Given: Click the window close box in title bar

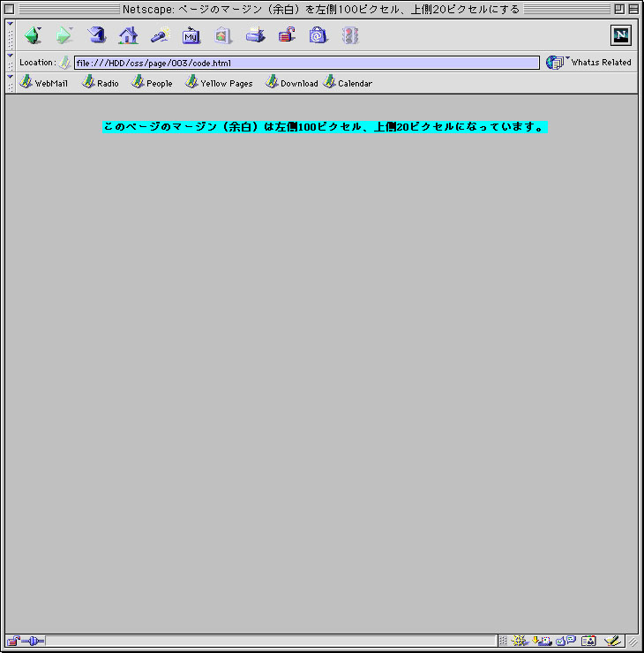Looking at the screenshot, I should (x=9, y=9).
